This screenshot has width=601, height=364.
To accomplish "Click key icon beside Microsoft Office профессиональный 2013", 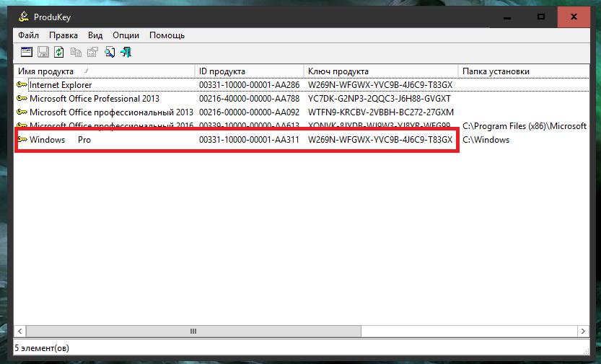I will pyautogui.click(x=22, y=112).
